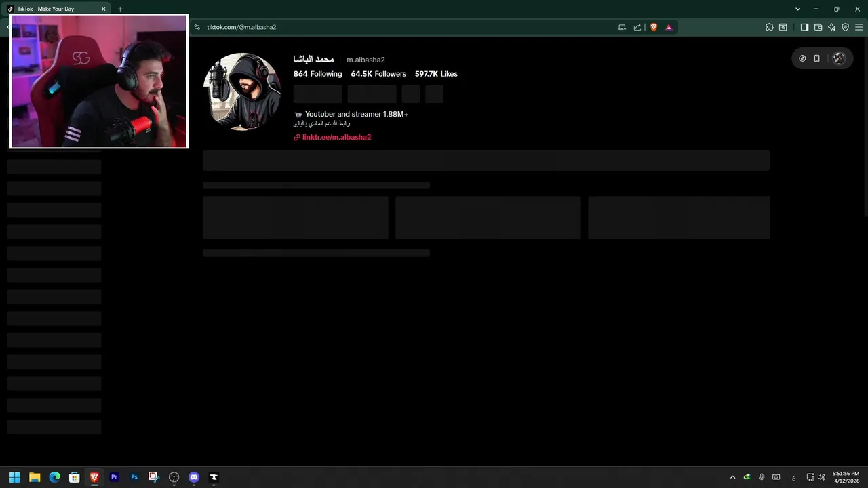Open Discord from taskbar

(194, 477)
